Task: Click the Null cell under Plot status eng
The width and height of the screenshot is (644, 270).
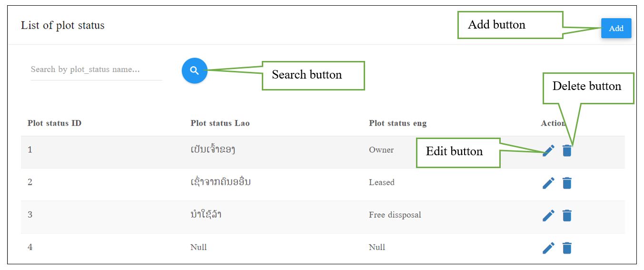Action: pyautogui.click(x=377, y=247)
